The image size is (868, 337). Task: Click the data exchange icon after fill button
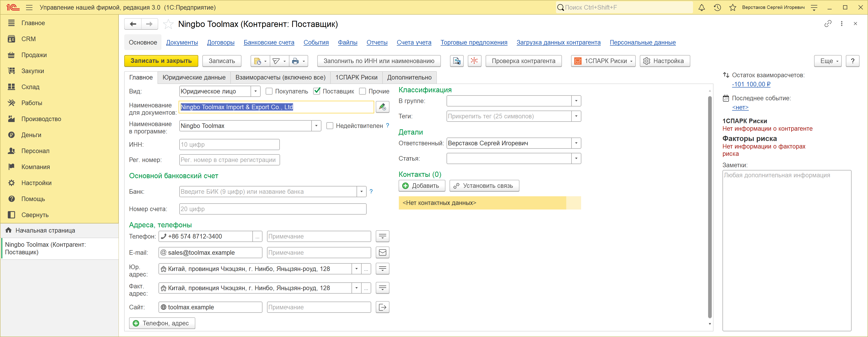[x=457, y=61]
